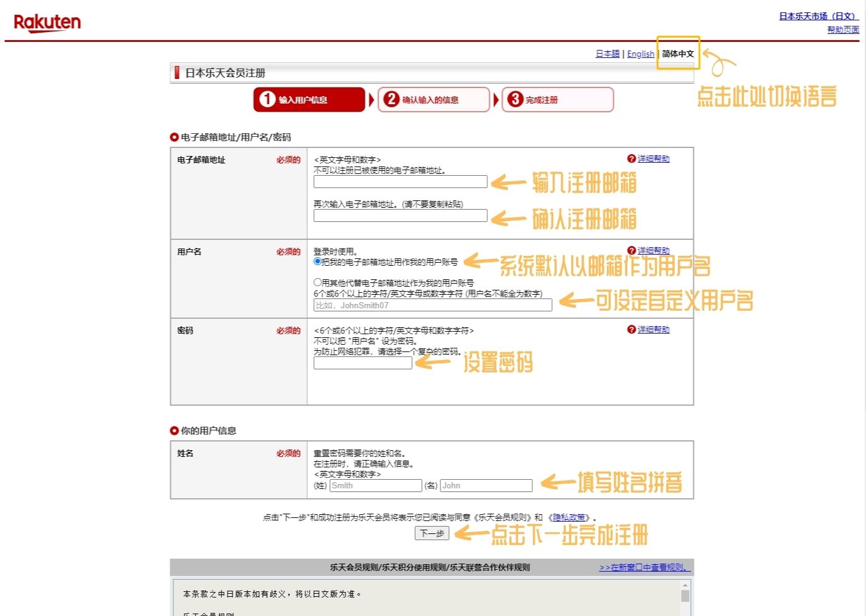
Task: Click the email address input field
Action: (400, 181)
